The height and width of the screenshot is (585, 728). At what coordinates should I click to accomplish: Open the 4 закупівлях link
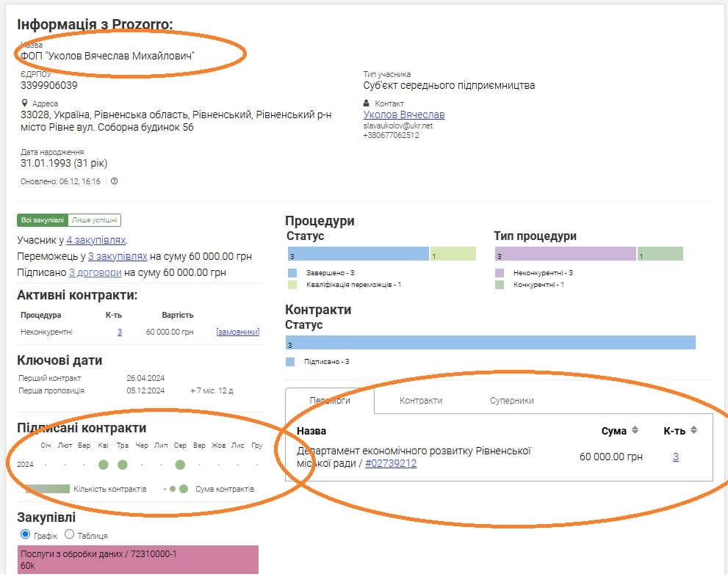pyautogui.click(x=96, y=240)
